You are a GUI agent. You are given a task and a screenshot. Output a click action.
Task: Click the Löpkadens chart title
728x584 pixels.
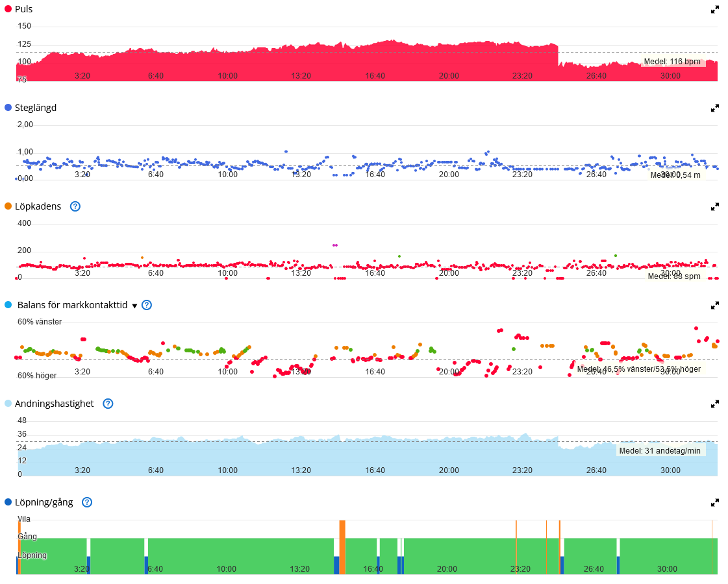pyautogui.click(x=38, y=206)
